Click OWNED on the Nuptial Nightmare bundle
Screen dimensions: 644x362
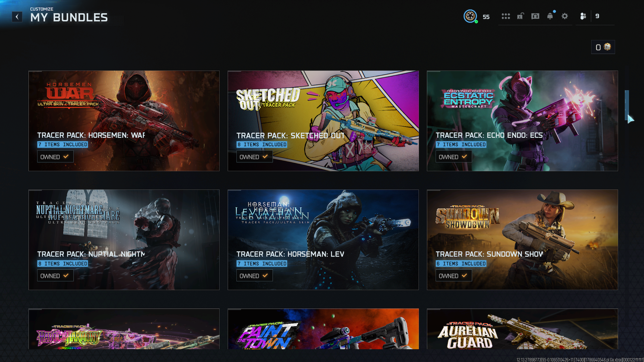coord(55,276)
